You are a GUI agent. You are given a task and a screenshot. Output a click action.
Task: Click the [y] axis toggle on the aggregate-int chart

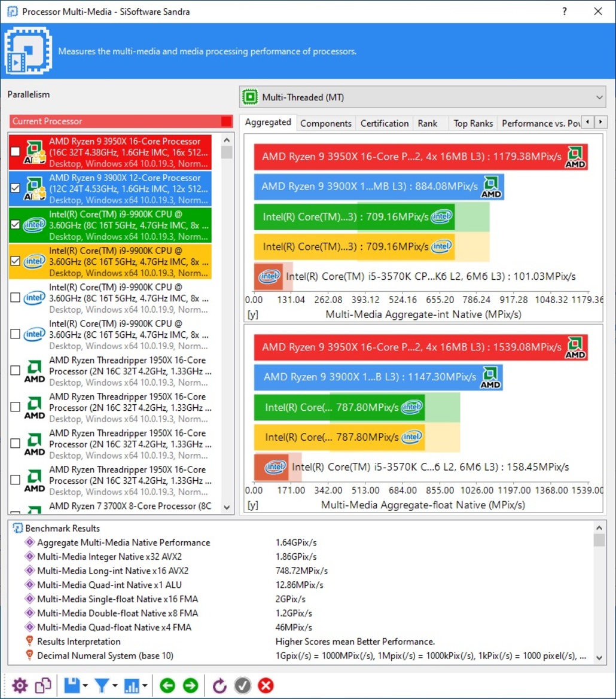[253, 315]
